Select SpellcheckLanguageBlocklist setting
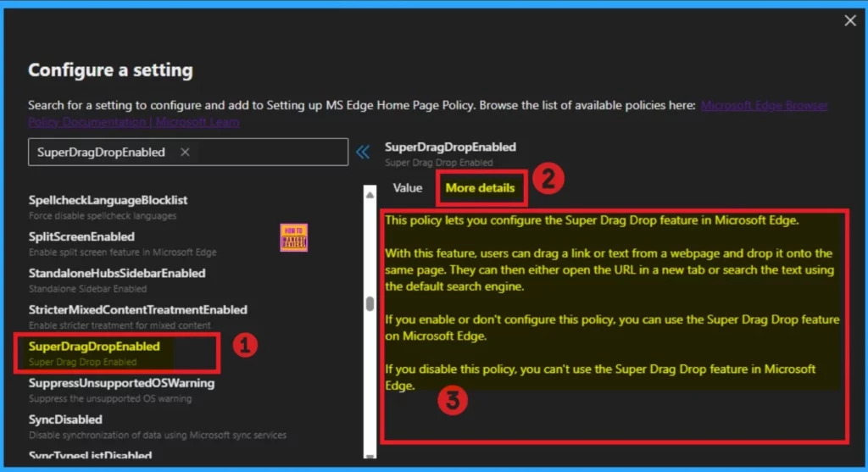This screenshot has width=868, height=472. (108, 200)
